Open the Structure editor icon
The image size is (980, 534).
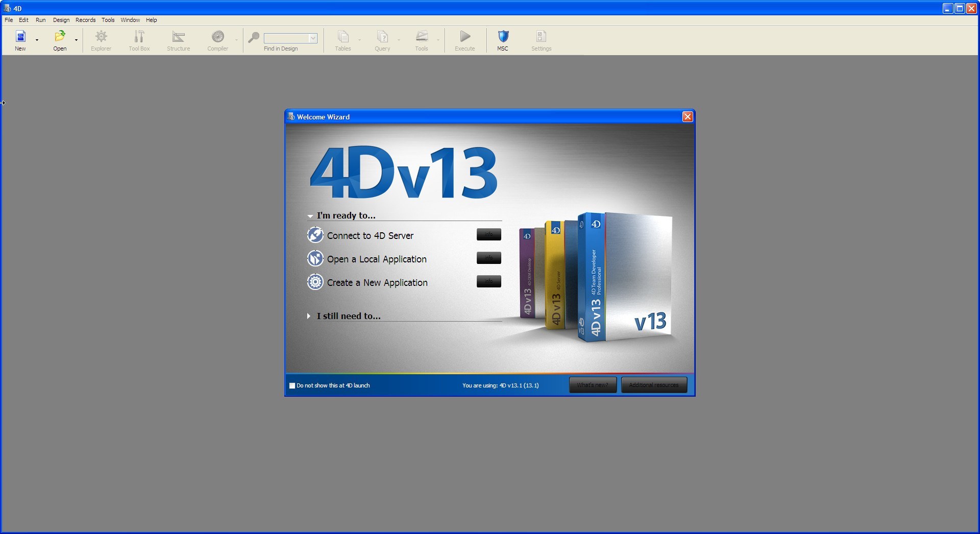[178, 36]
